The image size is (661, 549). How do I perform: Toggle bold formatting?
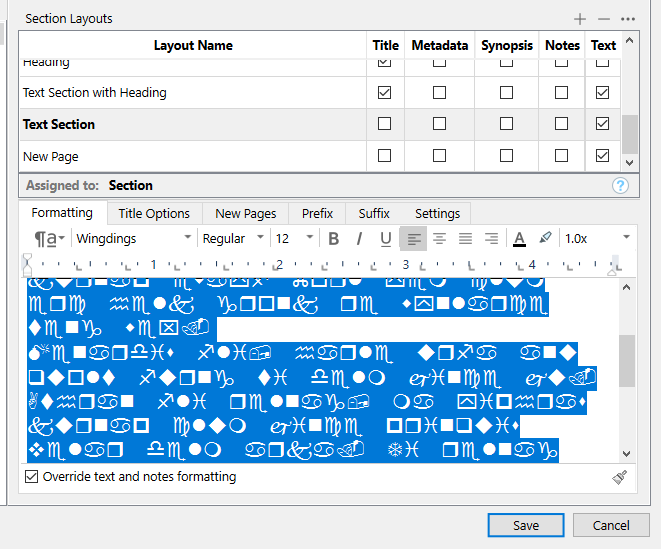coord(334,238)
